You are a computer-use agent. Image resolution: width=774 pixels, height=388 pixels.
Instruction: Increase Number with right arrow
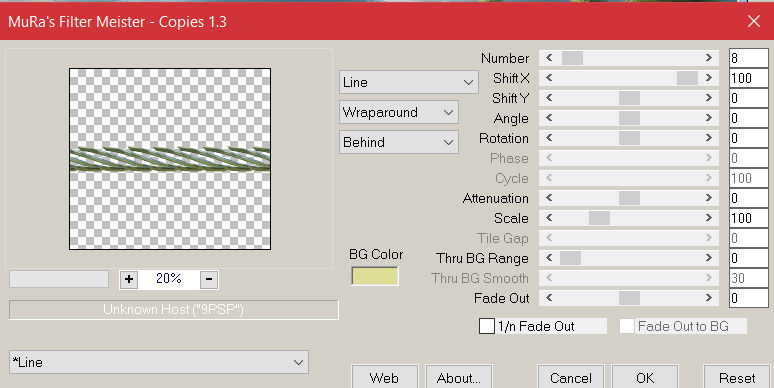tap(709, 58)
